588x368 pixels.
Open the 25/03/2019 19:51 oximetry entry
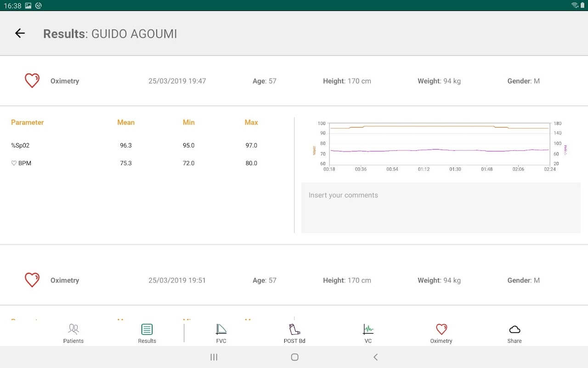click(x=177, y=280)
